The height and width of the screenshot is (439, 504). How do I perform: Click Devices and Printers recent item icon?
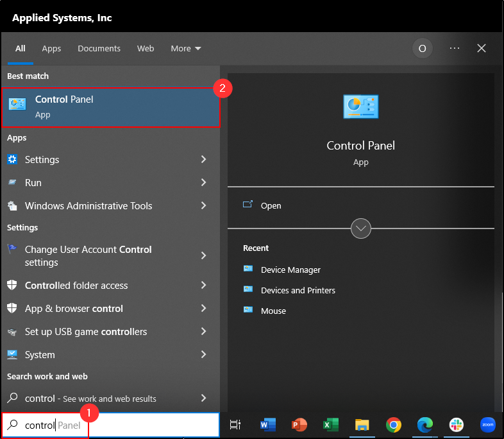point(248,289)
